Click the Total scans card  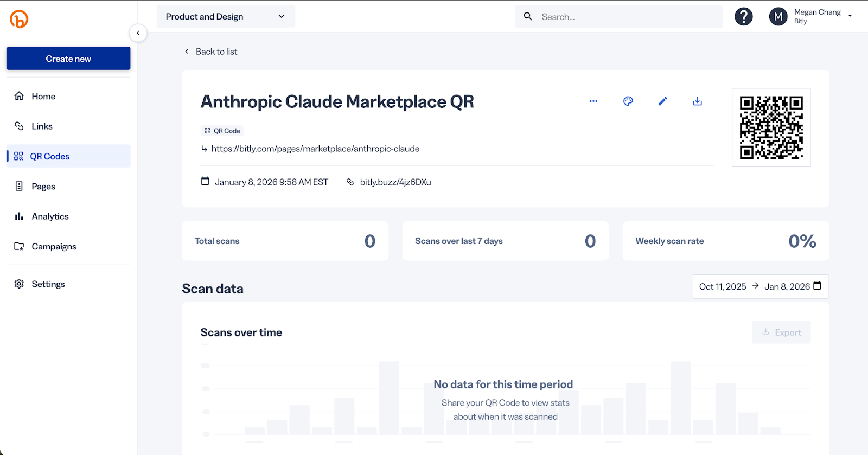click(285, 241)
